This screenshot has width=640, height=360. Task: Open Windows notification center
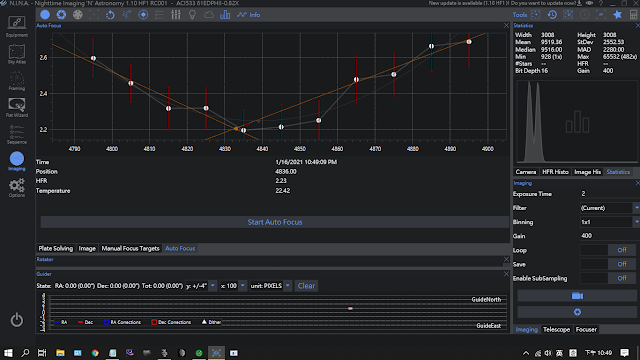624,353
